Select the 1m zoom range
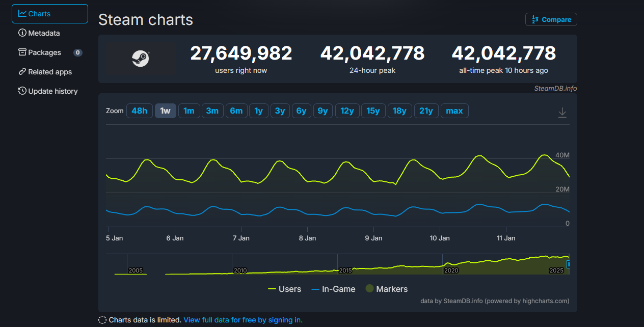The height and width of the screenshot is (327, 644). (x=189, y=111)
